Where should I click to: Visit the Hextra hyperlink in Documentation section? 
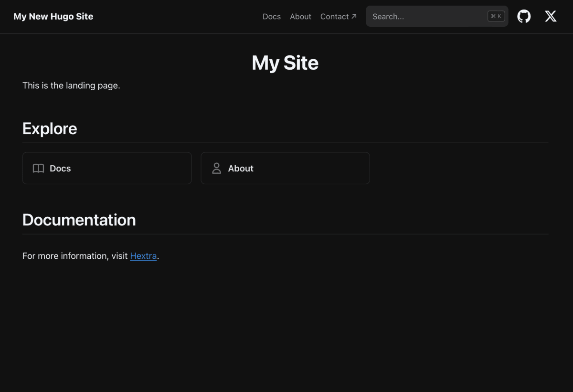pyautogui.click(x=143, y=256)
